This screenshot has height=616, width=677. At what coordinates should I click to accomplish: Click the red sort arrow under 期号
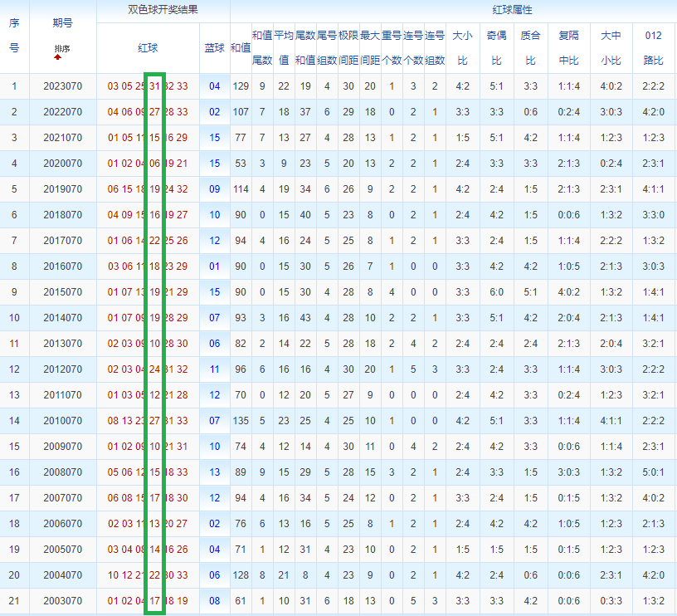point(58,57)
